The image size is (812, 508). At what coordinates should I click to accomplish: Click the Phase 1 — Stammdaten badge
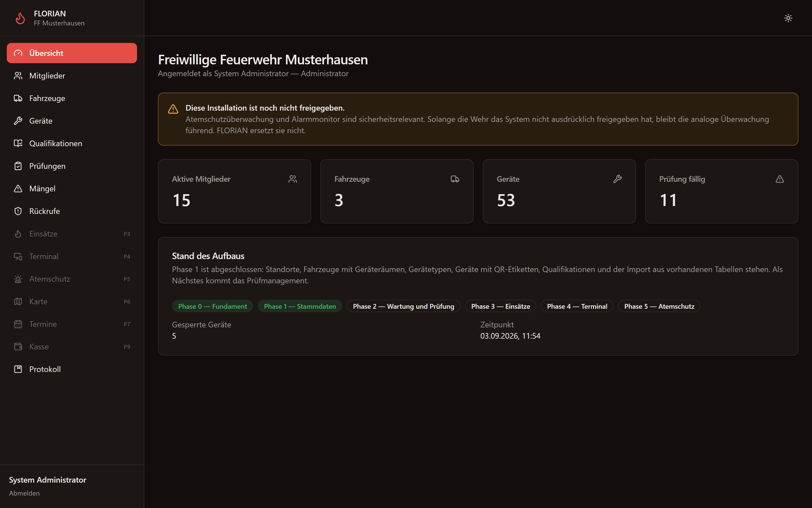click(x=300, y=306)
